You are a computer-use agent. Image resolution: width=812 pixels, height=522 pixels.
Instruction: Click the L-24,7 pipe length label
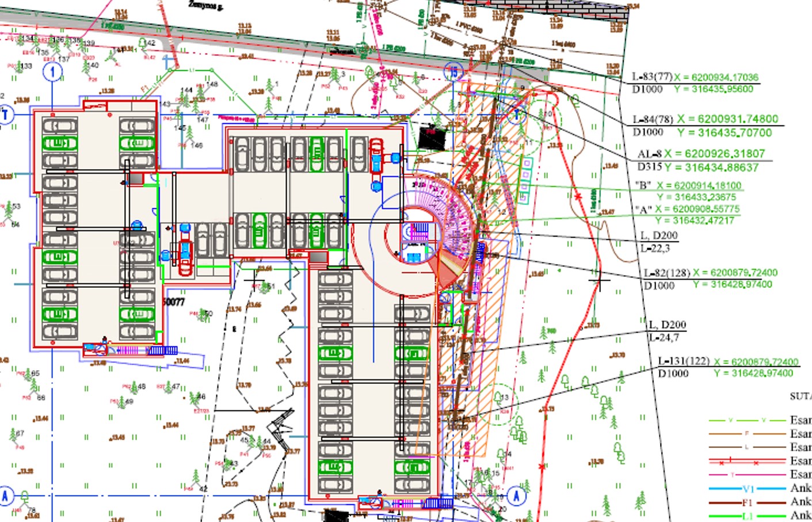click(664, 338)
